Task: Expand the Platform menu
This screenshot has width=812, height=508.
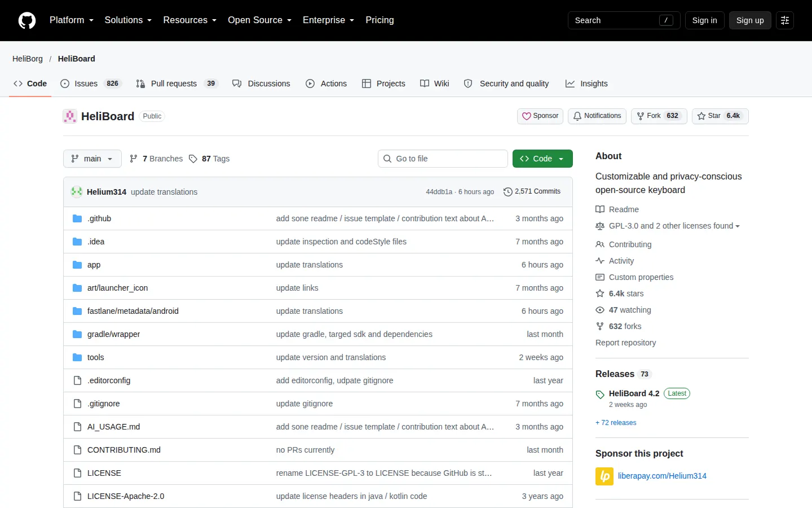Action: 72,20
